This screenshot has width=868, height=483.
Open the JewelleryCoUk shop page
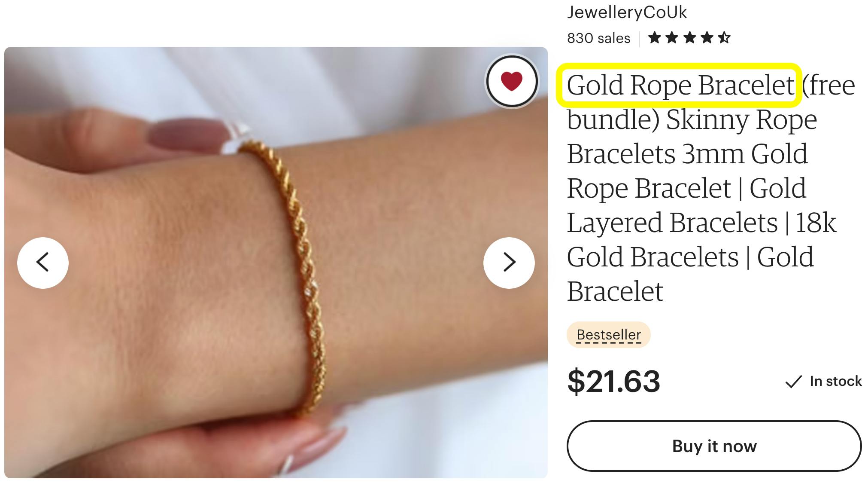[627, 12]
